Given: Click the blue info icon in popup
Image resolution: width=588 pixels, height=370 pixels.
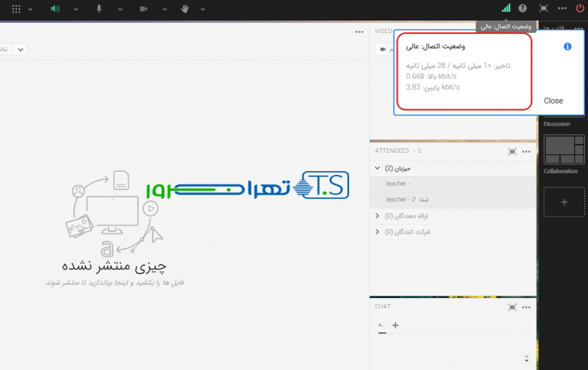Looking at the screenshot, I should point(567,46).
